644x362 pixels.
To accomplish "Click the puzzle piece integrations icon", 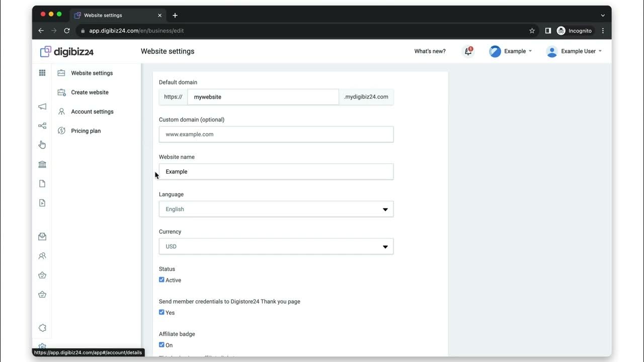I will point(42,328).
